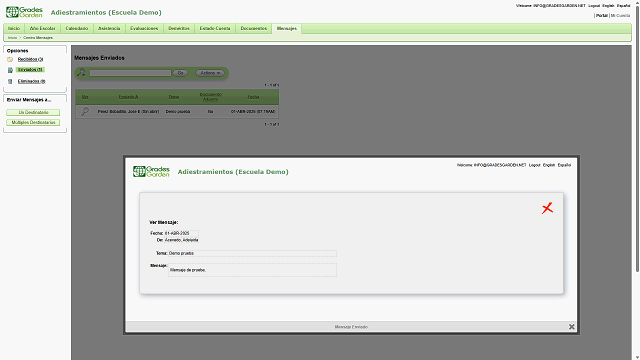Click the Portal link
640x360 pixels.
coord(602,16)
